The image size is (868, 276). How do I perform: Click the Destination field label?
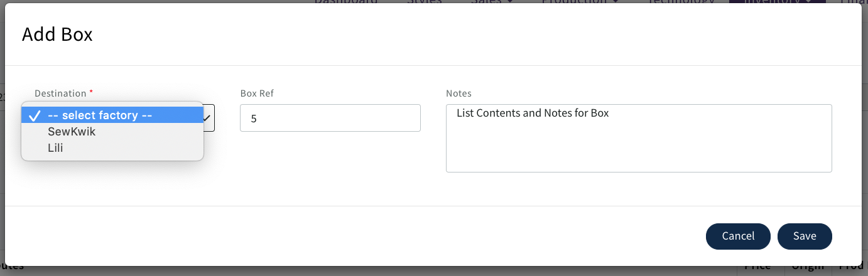point(60,93)
